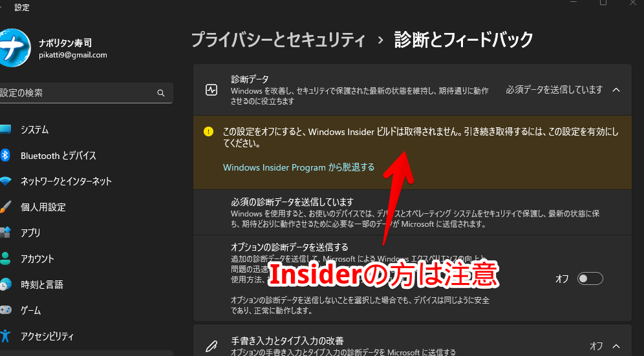Viewport: 644px width, 356px height.
Task: Select アカウント in the sidebar
Action: tap(38, 258)
